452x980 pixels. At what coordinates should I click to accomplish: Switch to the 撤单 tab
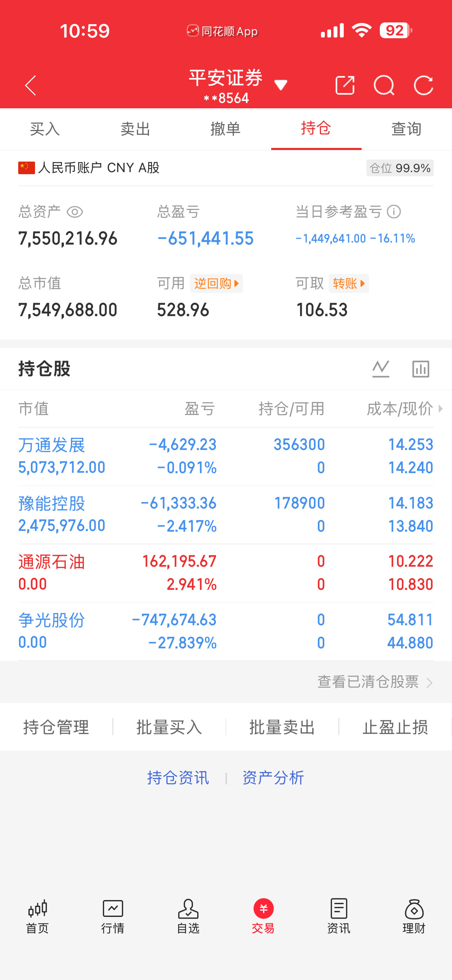click(x=226, y=129)
